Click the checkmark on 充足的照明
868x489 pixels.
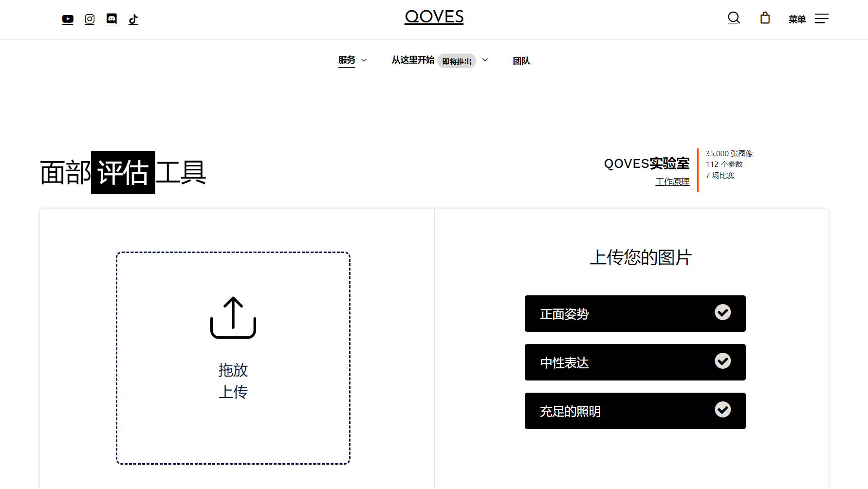click(x=722, y=410)
